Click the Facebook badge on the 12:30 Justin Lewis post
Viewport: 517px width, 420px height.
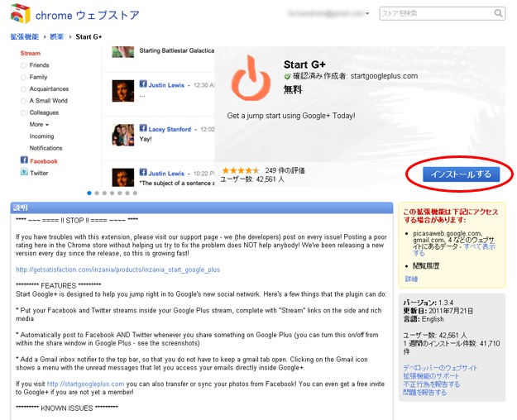coord(143,84)
